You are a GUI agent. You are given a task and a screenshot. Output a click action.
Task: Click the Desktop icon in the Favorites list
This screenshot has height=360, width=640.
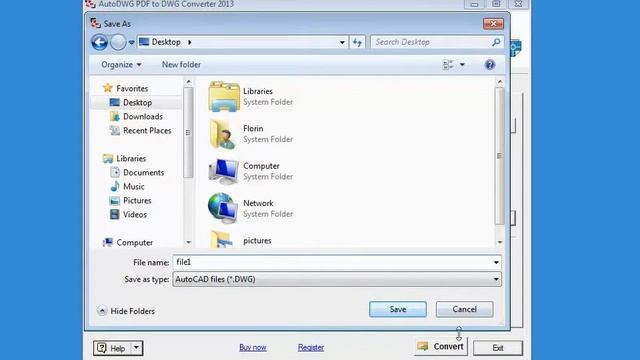coord(115,102)
